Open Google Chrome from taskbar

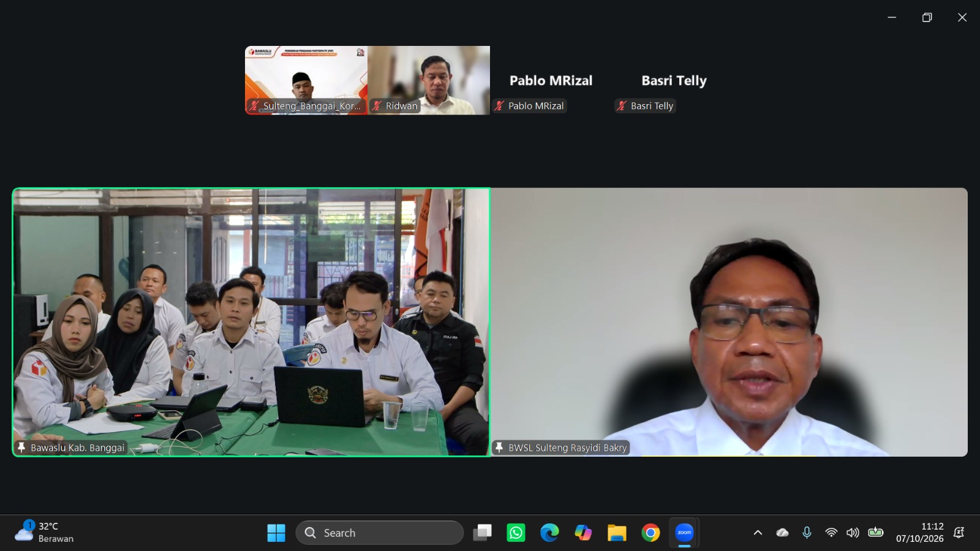(650, 533)
